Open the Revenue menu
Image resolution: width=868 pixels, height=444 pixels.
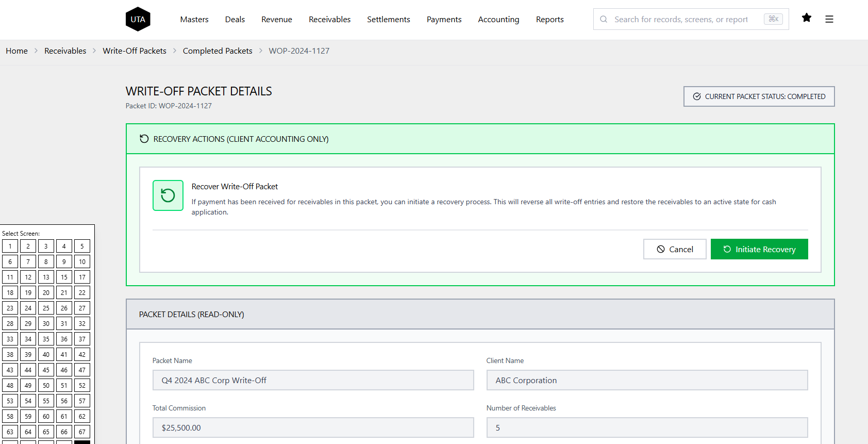point(277,19)
